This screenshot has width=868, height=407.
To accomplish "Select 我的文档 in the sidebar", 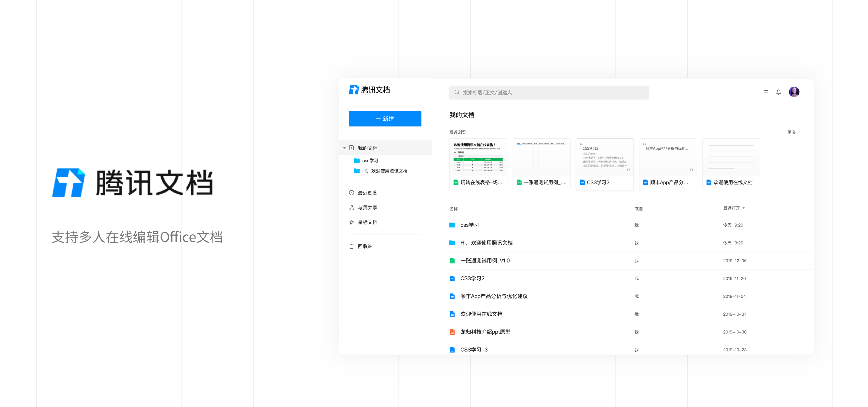I will [x=385, y=148].
